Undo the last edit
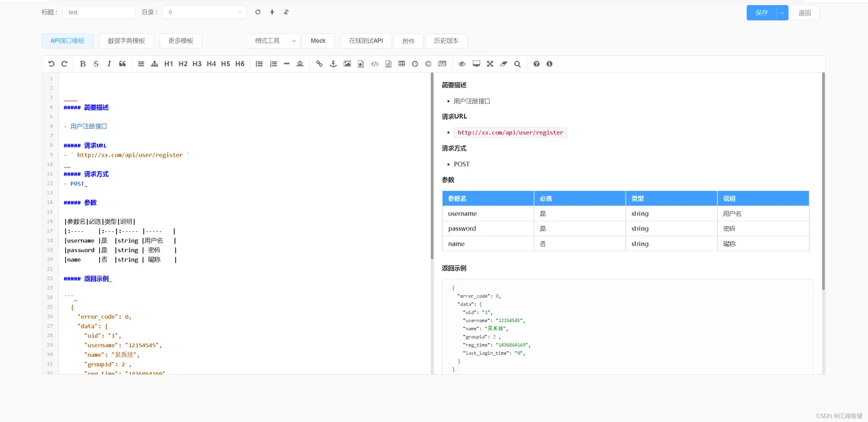 coord(51,64)
